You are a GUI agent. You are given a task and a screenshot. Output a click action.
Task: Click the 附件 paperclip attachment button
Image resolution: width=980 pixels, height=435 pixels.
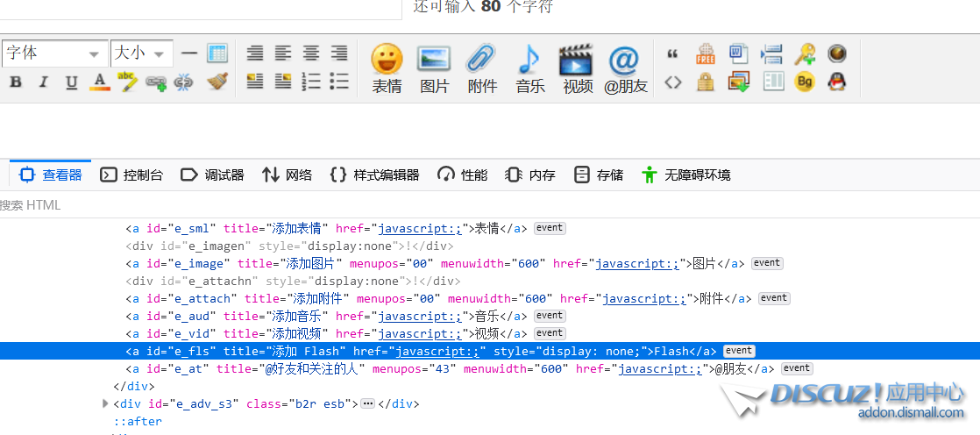482,68
